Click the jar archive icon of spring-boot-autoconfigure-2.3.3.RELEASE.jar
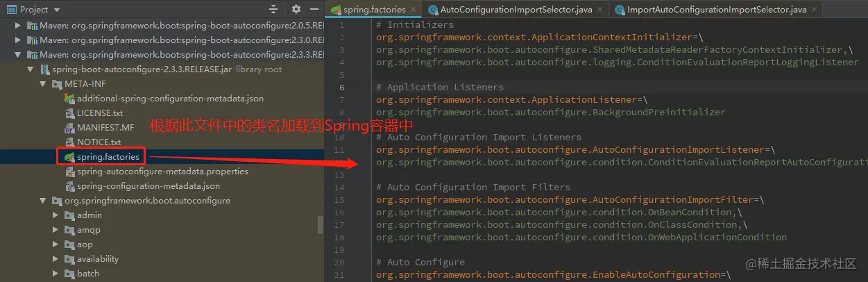 point(44,69)
